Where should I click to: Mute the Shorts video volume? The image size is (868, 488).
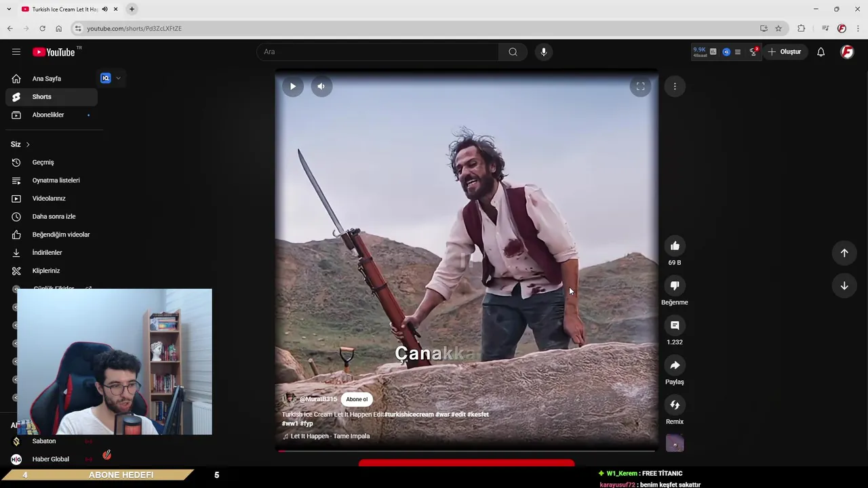point(321,86)
